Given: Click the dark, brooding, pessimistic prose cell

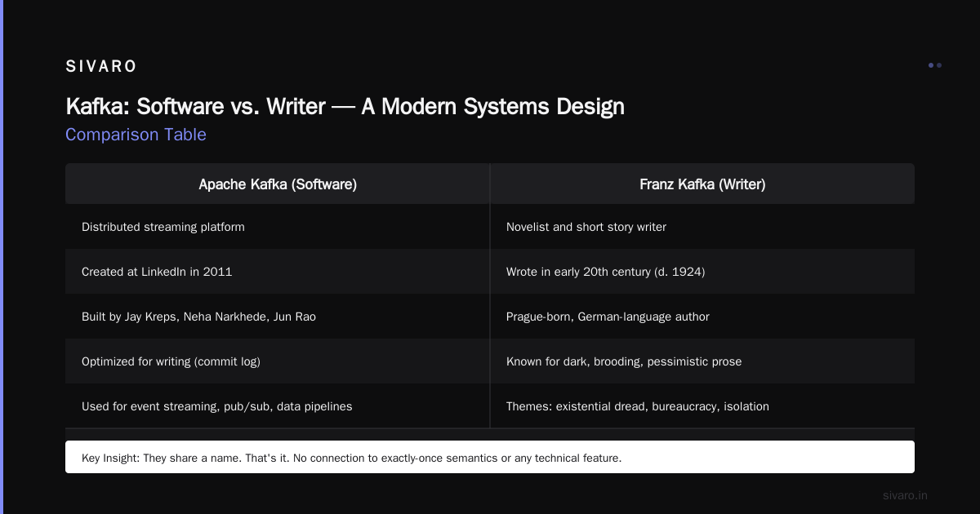Looking at the screenshot, I should 702,361.
